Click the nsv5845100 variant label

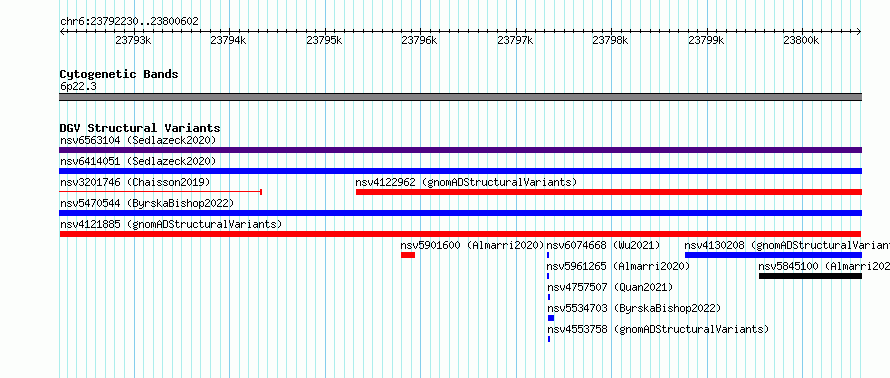824,266
